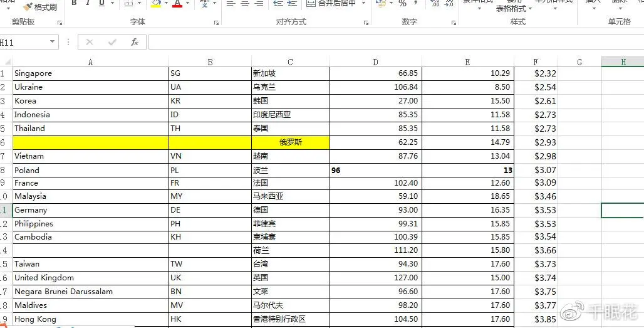Select the cell Negara Brunei Darussalam

(91, 292)
